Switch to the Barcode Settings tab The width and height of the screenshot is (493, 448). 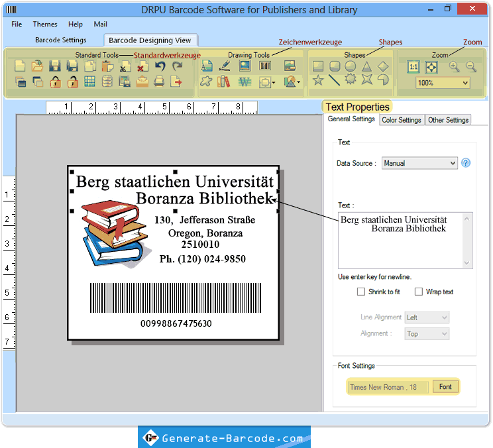(x=61, y=40)
